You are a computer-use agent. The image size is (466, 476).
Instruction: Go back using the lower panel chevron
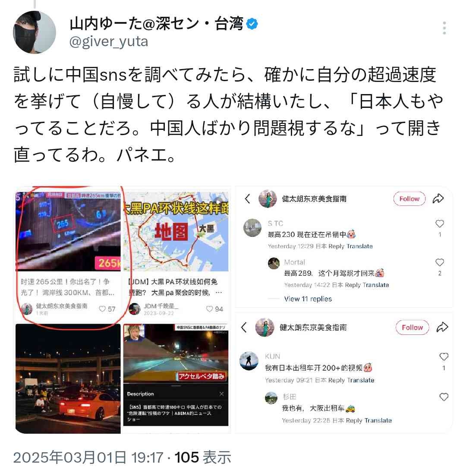point(244,327)
